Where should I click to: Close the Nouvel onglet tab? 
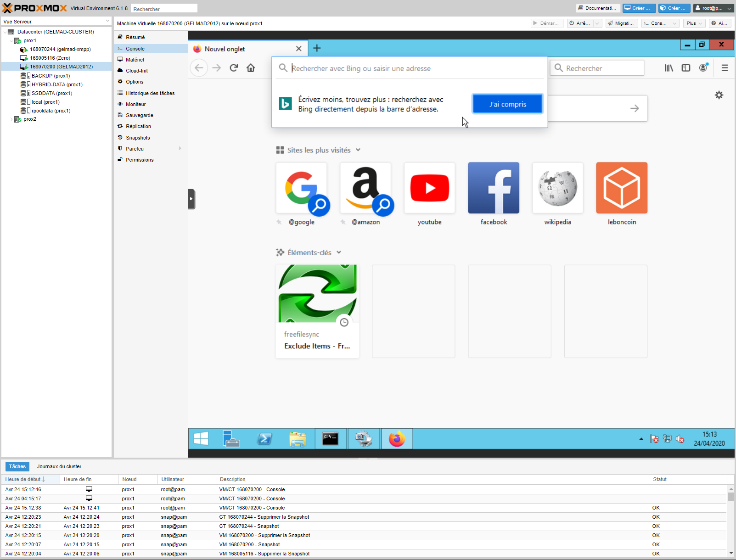[299, 49]
